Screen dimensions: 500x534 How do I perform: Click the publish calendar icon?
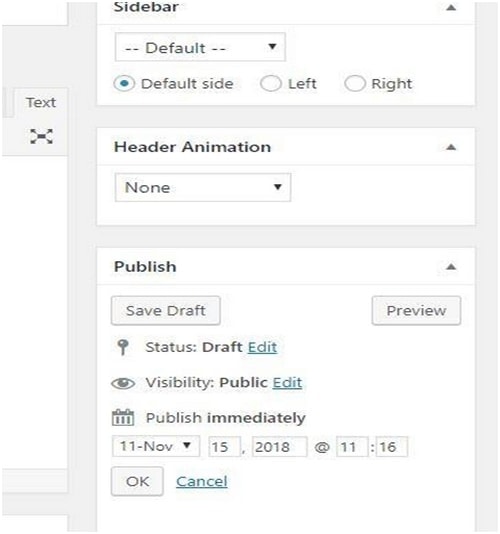(x=123, y=418)
